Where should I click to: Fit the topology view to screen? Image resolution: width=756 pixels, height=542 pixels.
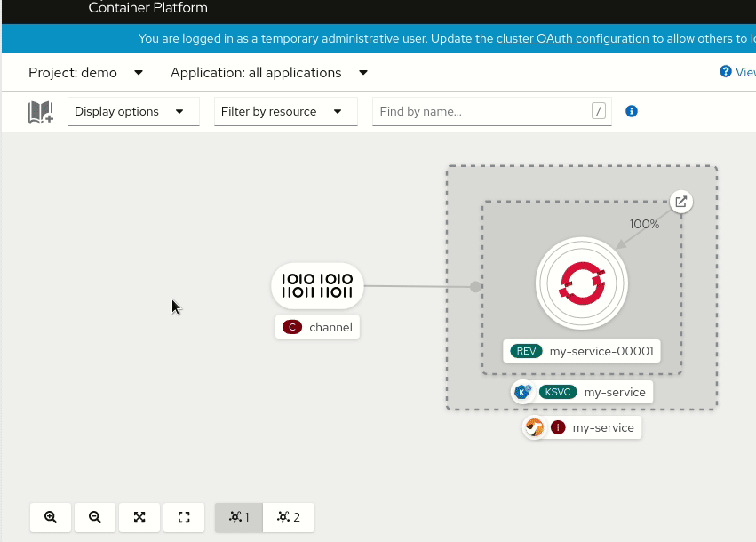[x=139, y=517]
